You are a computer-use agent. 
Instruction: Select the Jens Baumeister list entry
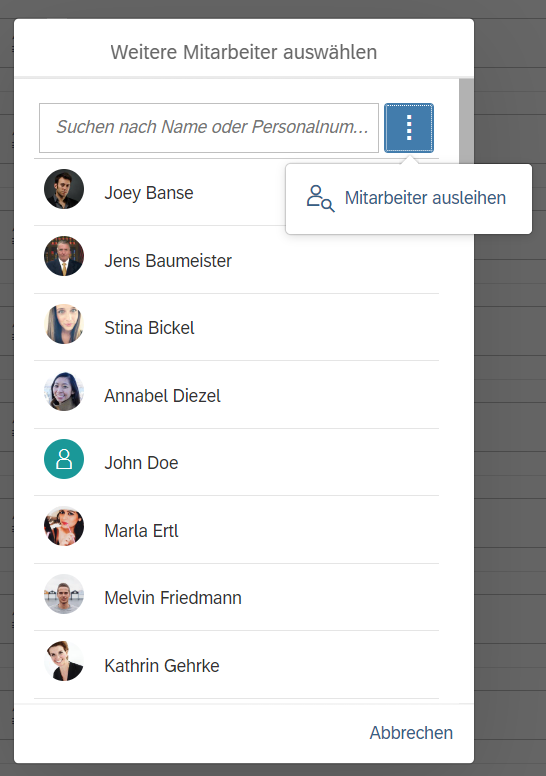click(x=236, y=260)
